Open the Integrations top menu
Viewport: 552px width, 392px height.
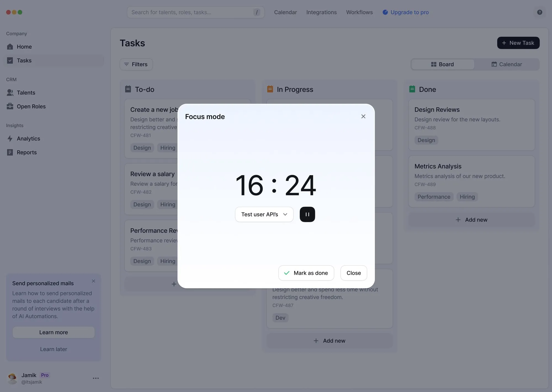pyautogui.click(x=321, y=12)
